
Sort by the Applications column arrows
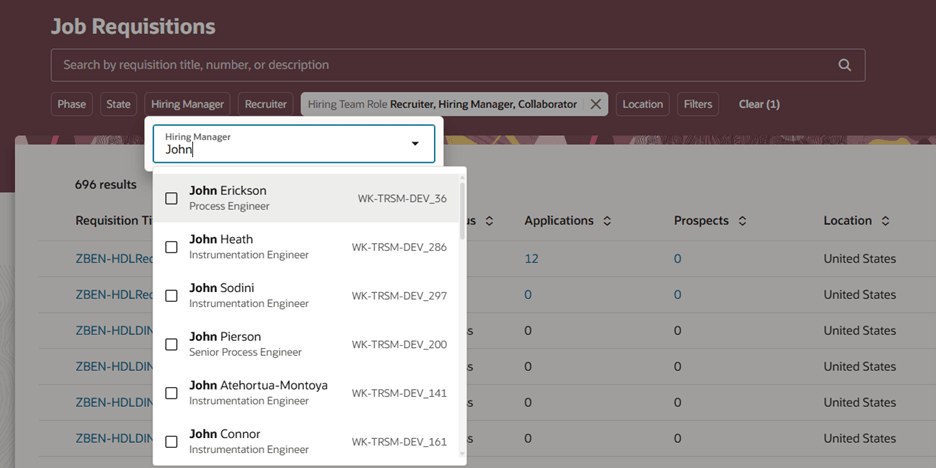[607, 221]
